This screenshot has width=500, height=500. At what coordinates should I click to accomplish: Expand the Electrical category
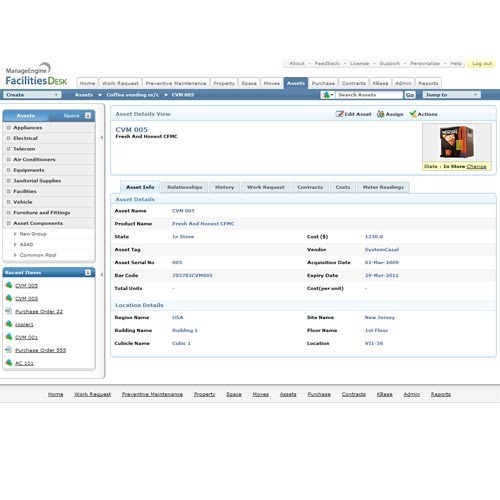coord(9,138)
